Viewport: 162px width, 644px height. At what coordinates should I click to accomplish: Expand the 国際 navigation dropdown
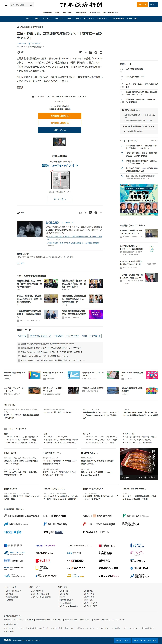point(78,19)
